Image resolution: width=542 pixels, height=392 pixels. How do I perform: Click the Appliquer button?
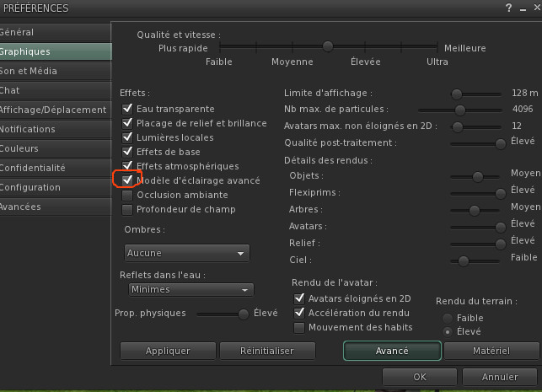click(168, 351)
